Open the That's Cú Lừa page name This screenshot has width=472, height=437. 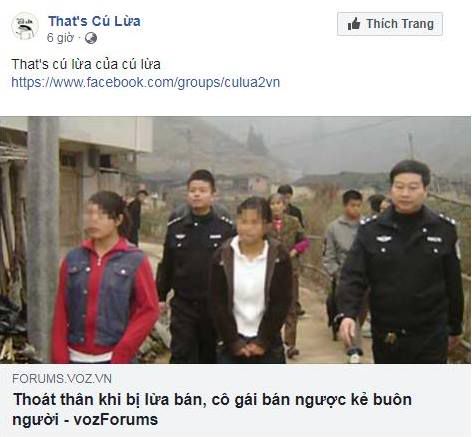[x=94, y=21]
